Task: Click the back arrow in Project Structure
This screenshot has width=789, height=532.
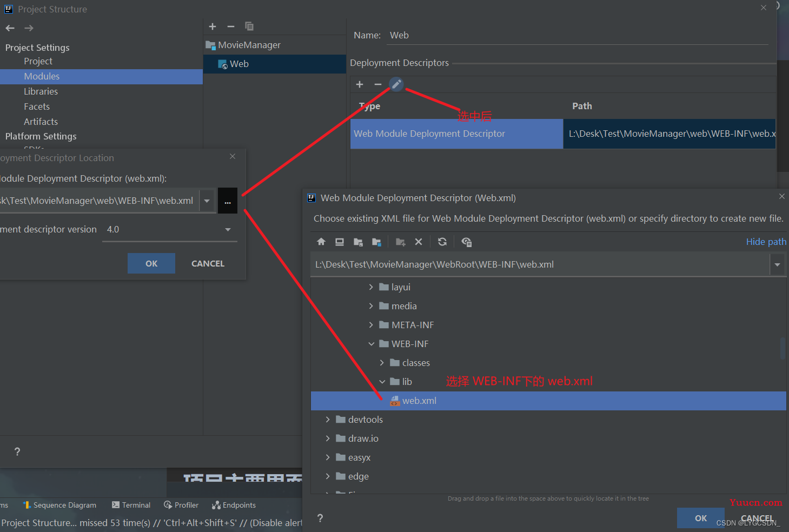Action: (x=10, y=28)
